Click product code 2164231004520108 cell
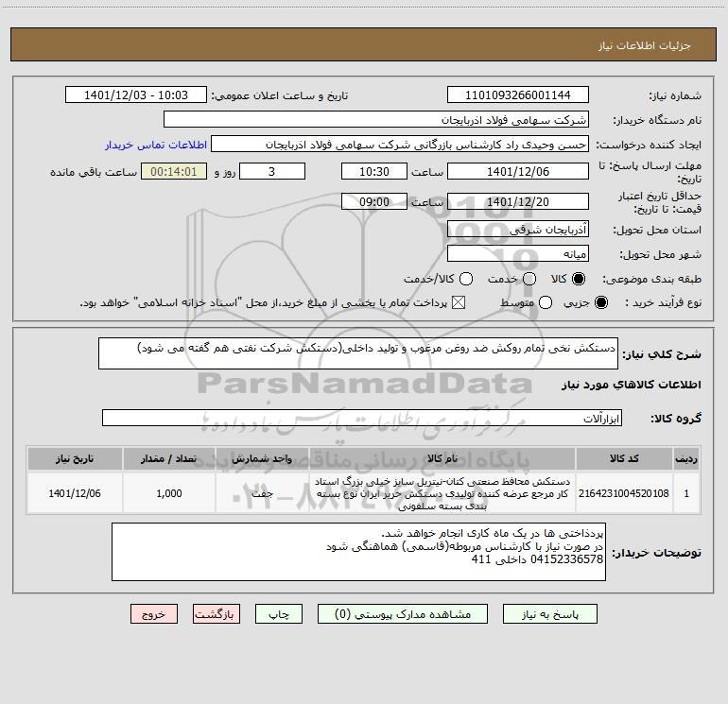Image resolution: width=728 pixels, height=704 pixels. [x=624, y=493]
